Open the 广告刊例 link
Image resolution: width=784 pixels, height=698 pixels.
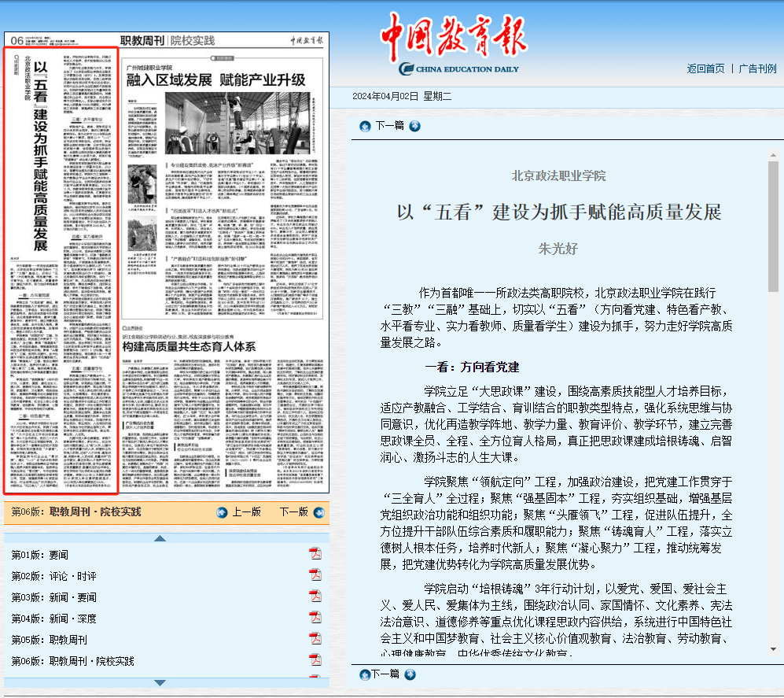point(757,68)
